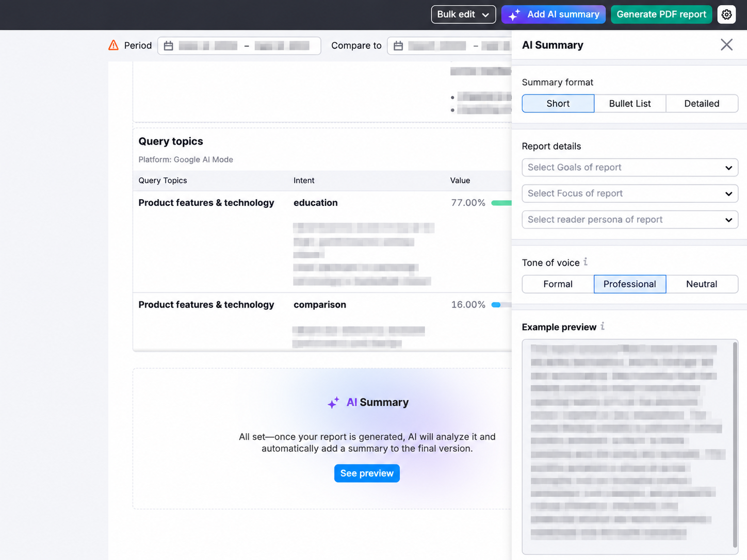Image resolution: width=747 pixels, height=560 pixels.
Task: Open the settings gear icon
Action: [726, 14]
